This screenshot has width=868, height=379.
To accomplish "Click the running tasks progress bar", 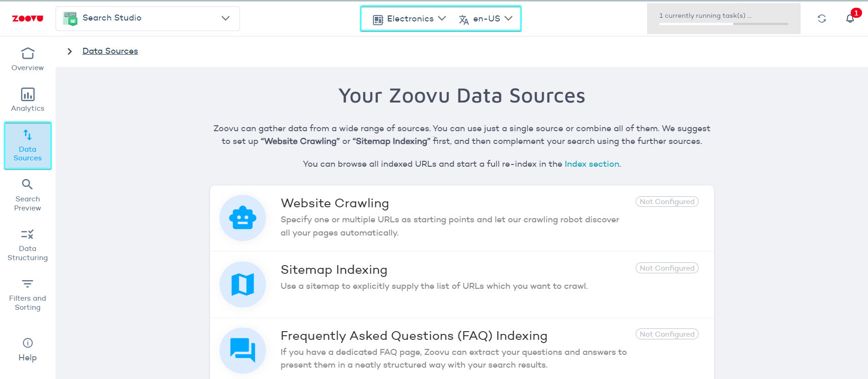I will (x=723, y=23).
